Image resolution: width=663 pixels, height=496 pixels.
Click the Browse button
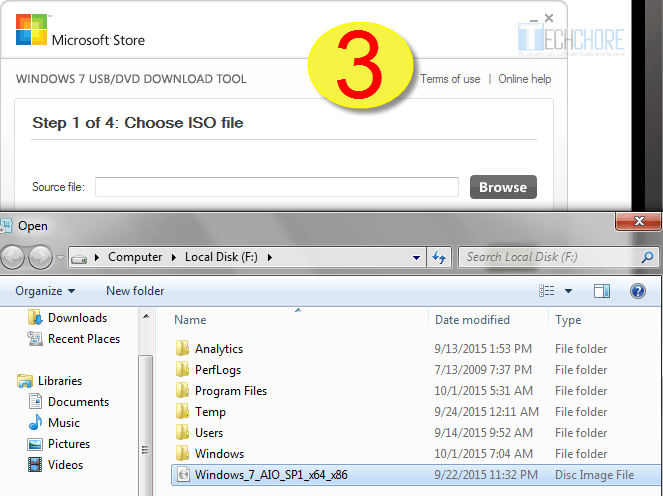tap(503, 187)
